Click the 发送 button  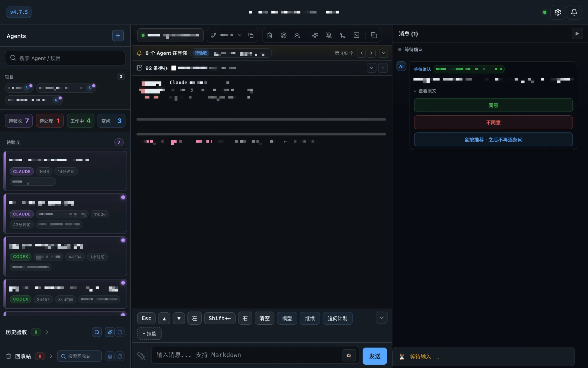[x=375, y=356]
